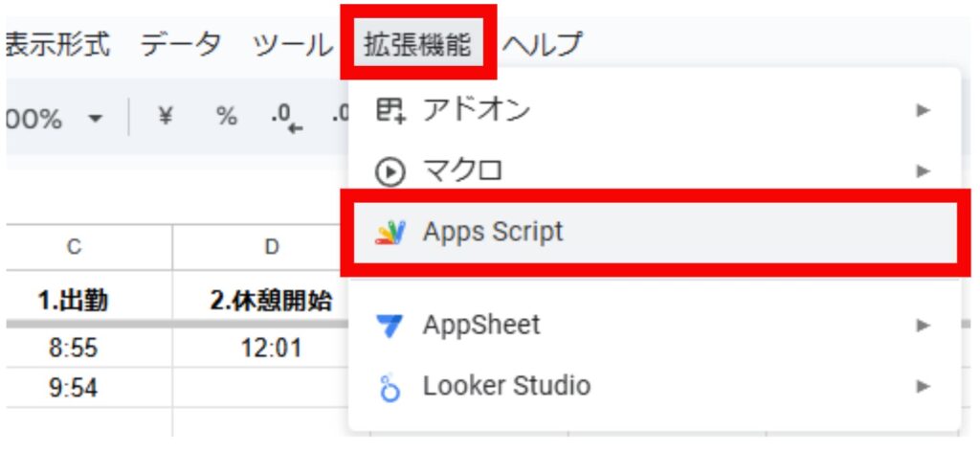Image resolution: width=980 pixels, height=451 pixels.
Task: Open the ツール menu
Action: pos(293,44)
